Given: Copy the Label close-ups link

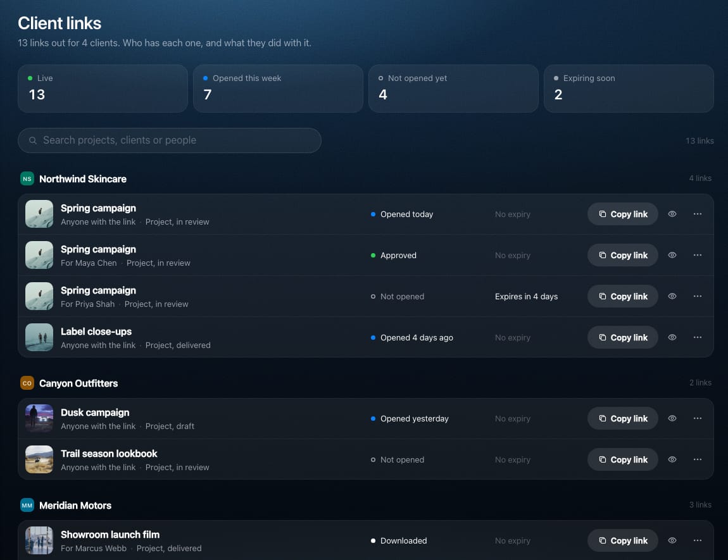Looking at the screenshot, I should click(623, 337).
